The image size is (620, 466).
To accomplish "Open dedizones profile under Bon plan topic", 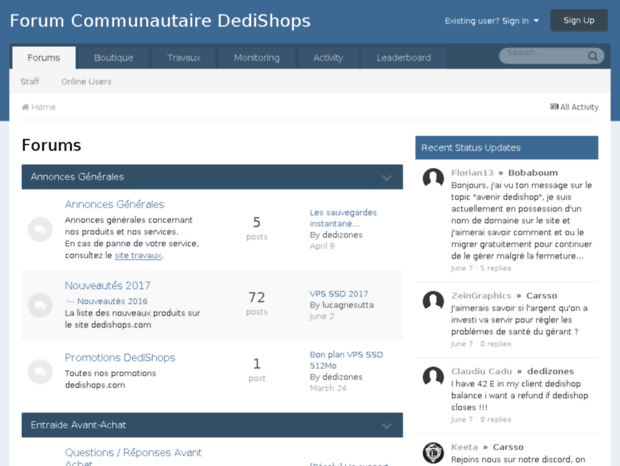I will [x=342, y=377].
